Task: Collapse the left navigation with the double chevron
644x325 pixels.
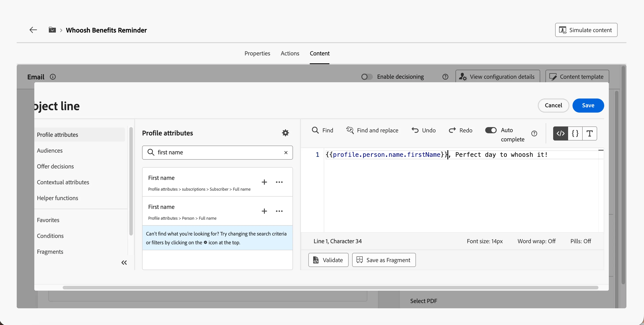Action: tap(124, 263)
